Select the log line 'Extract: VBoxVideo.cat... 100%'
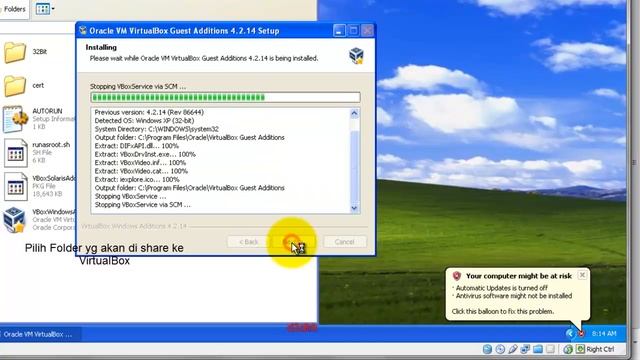The image size is (640, 360). click(x=141, y=171)
